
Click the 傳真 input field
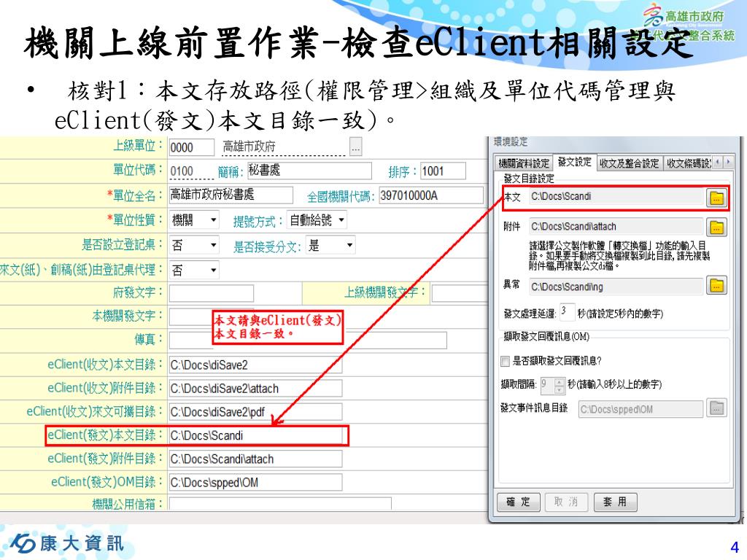click(x=308, y=340)
